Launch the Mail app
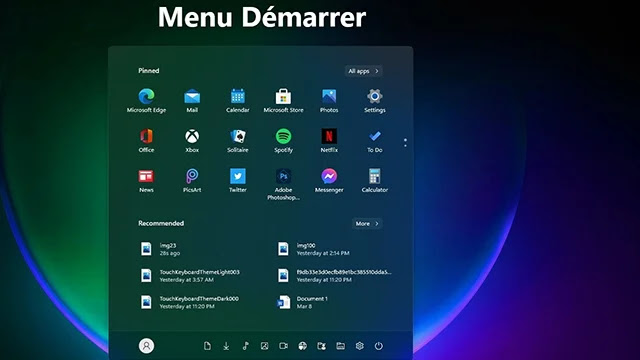The width and height of the screenshot is (640, 360). [192, 100]
